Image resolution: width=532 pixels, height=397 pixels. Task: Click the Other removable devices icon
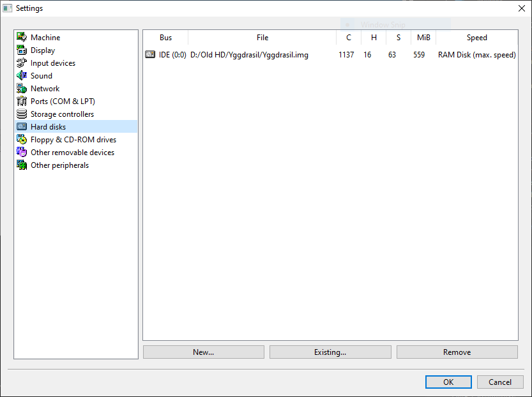click(x=22, y=153)
